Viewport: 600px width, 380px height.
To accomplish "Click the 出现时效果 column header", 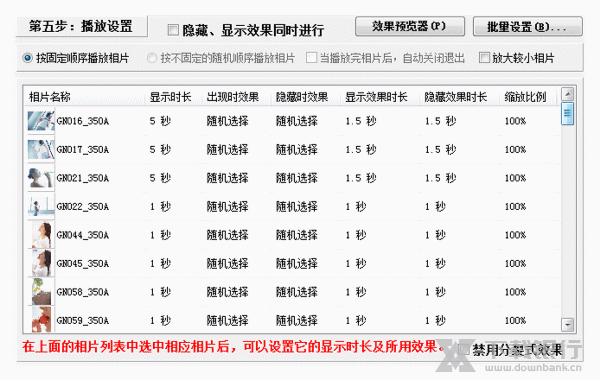I will [x=233, y=97].
